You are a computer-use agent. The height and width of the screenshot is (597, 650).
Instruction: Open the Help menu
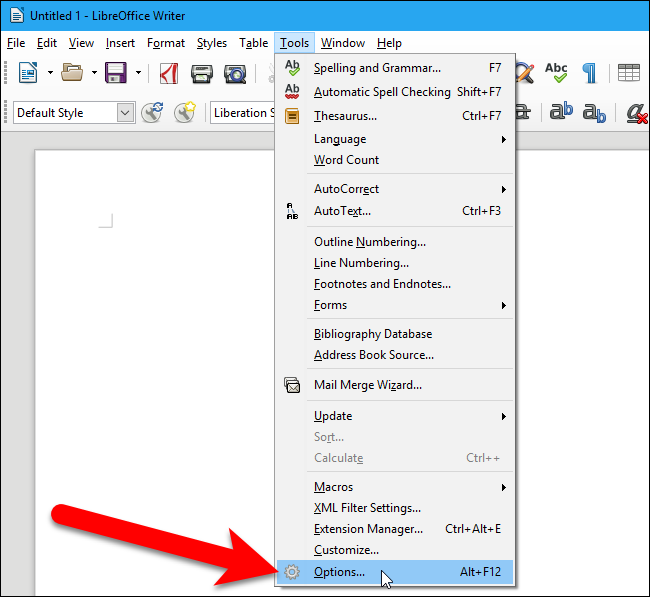pos(389,43)
